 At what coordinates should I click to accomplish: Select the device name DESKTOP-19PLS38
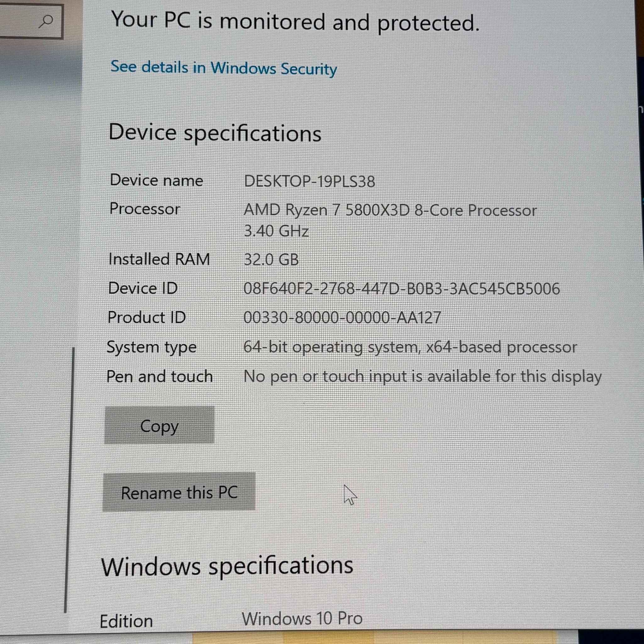[309, 182]
